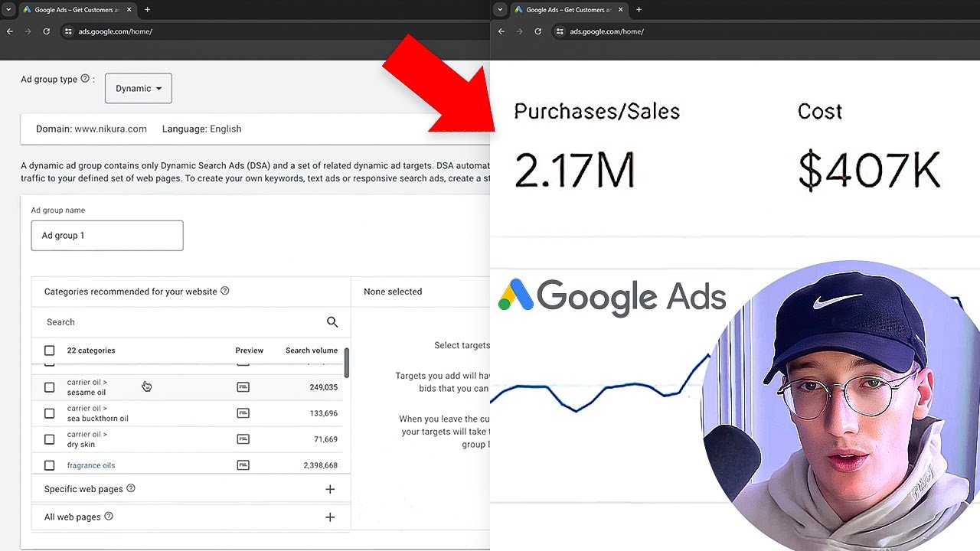This screenshot has width=980, height=551.
Task: Click the Language: English text
Action: pyautogui.click(x=202, y=129)
